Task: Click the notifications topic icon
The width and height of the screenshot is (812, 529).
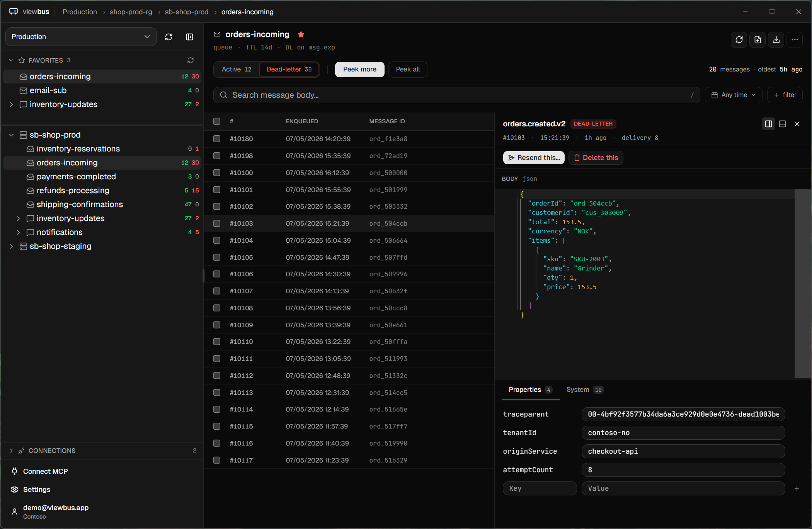Action: 30,232
